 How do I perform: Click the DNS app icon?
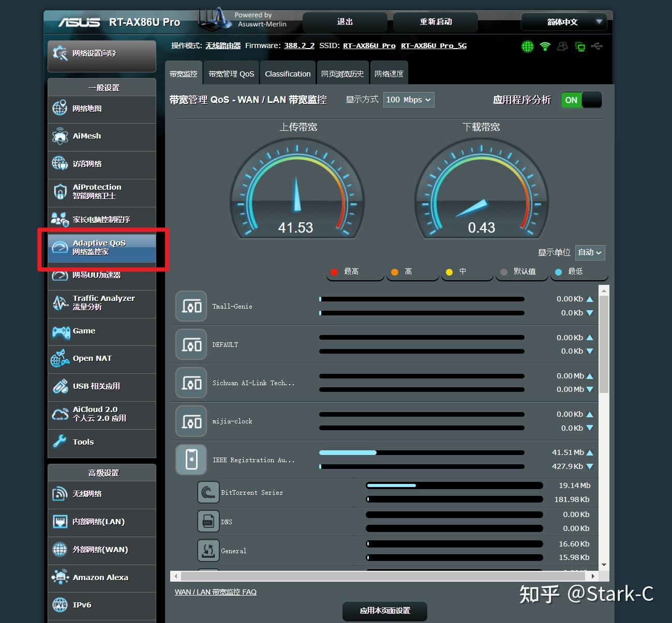click(x=208, y=521)
